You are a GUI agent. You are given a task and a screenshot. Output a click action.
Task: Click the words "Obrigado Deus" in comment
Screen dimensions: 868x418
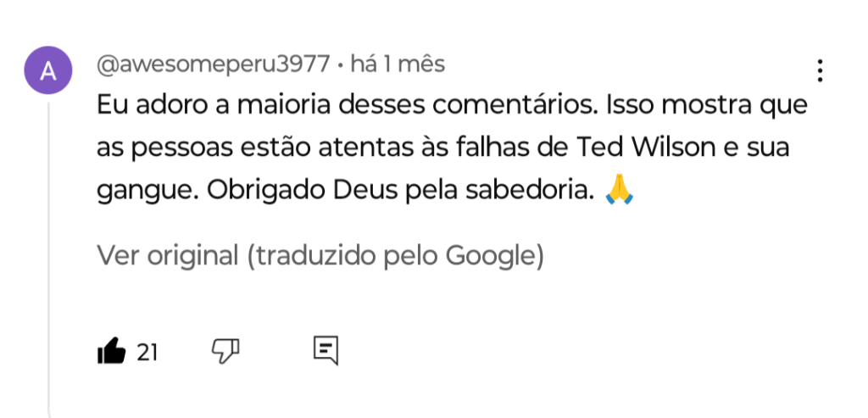(x=299, y=192)
